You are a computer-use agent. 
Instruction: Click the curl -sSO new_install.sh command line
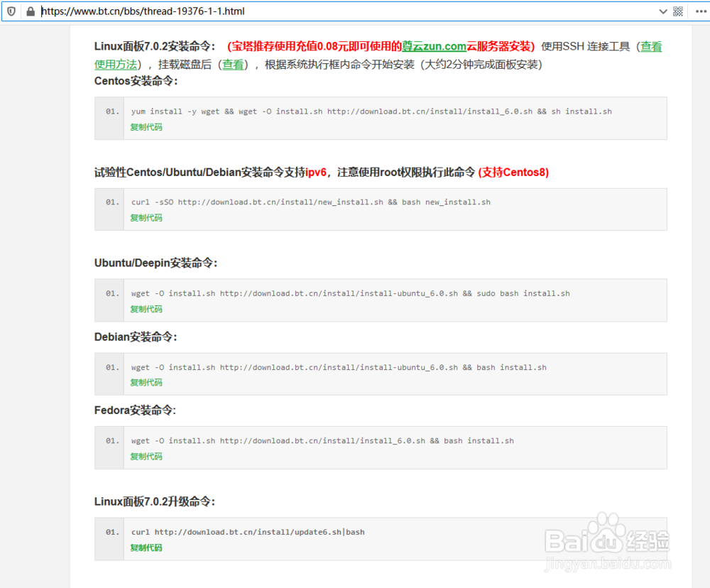(311, 202)
